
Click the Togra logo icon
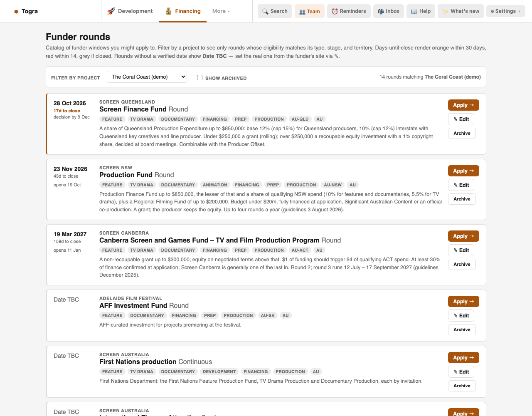(x=16, y=11)
